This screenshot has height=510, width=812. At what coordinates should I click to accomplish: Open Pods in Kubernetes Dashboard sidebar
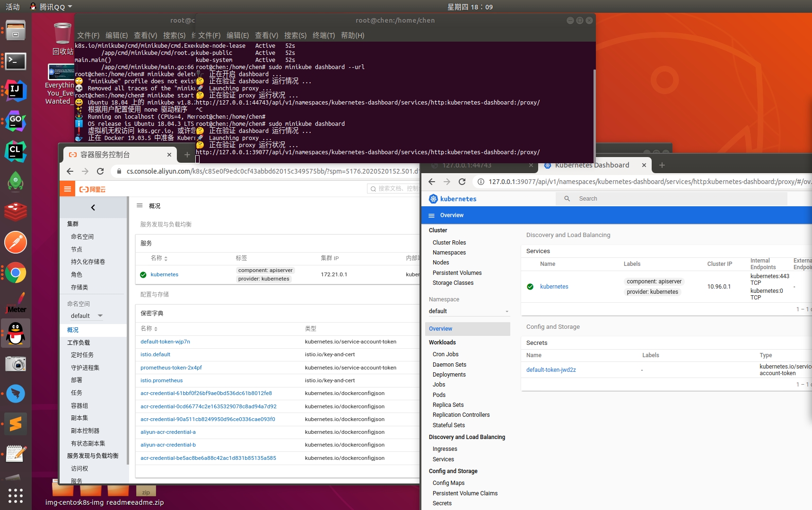[x=439, y=395]
